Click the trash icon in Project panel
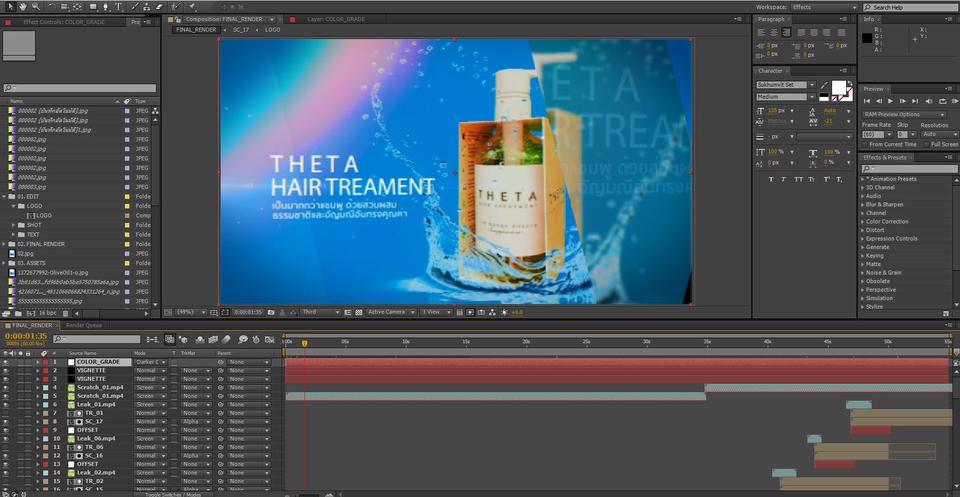The image size is (960, 497). 66,313
